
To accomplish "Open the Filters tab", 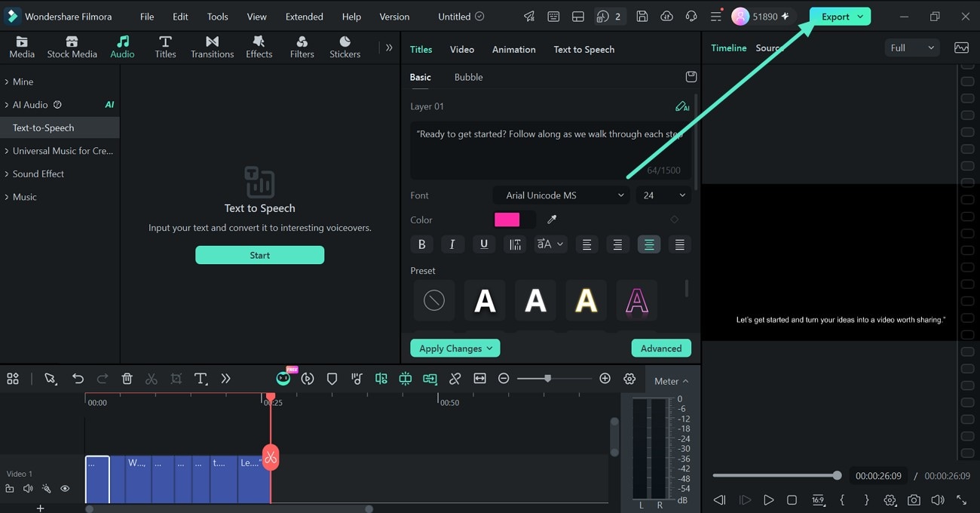I will (x=302, y=47).
